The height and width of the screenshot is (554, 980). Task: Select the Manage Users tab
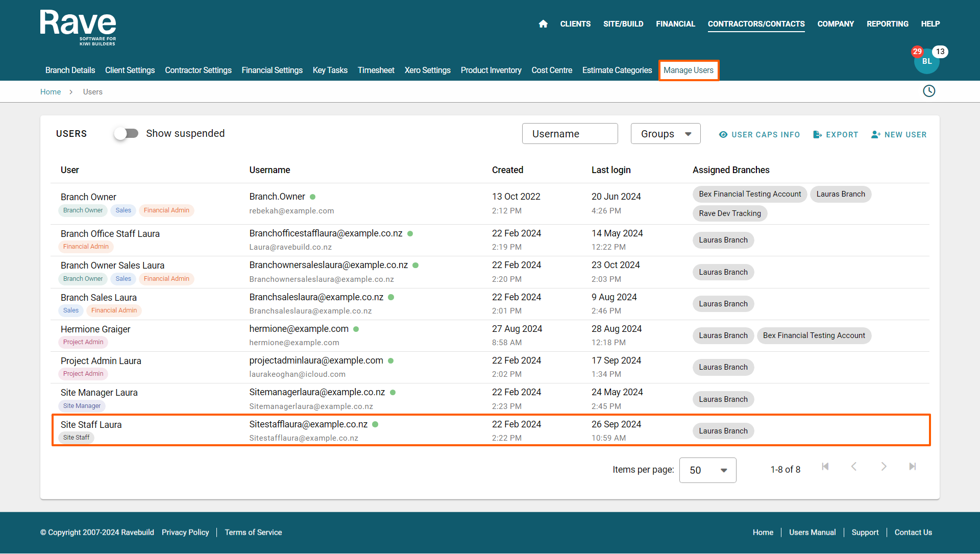click(688, 70)
